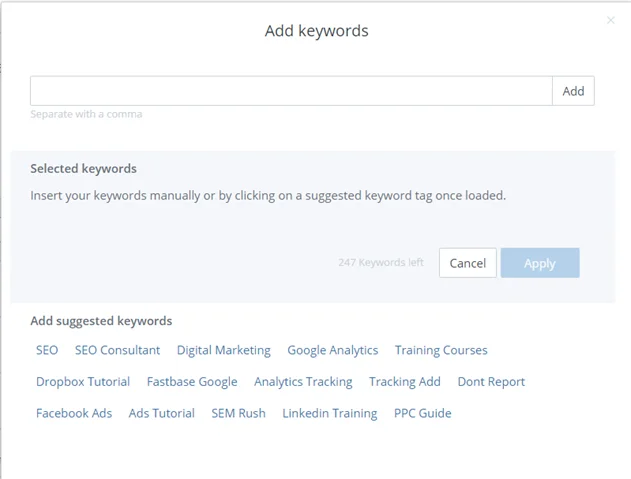Add the suggested keyword SEO
Image resolution: width=631 pixels, height=479 pixels.
47,350
